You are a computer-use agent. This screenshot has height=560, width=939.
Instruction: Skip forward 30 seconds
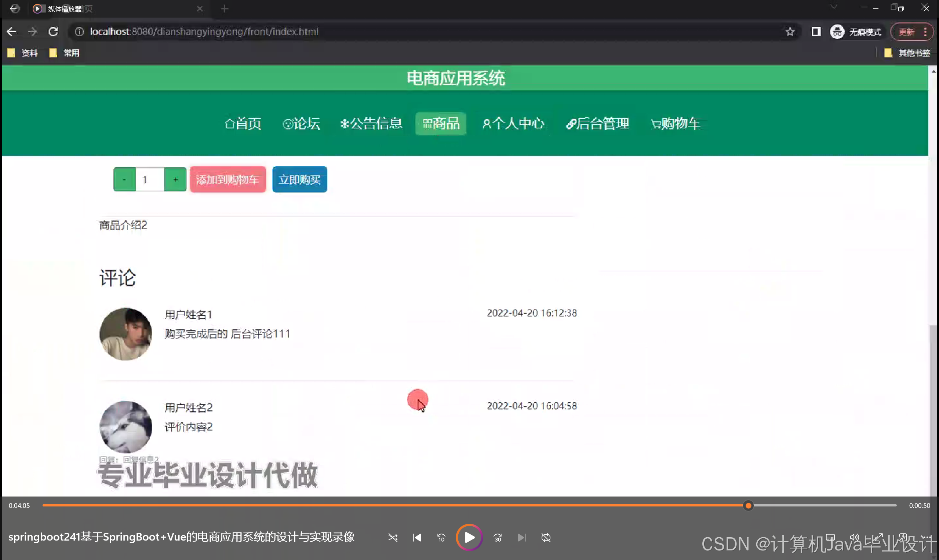pos(498,537)
